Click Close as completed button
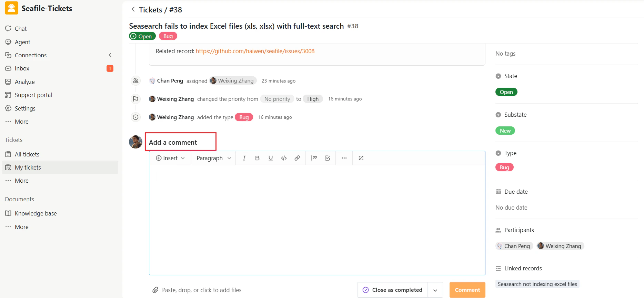Viewport: 644px width, 298px height. [x=393, y=290]
